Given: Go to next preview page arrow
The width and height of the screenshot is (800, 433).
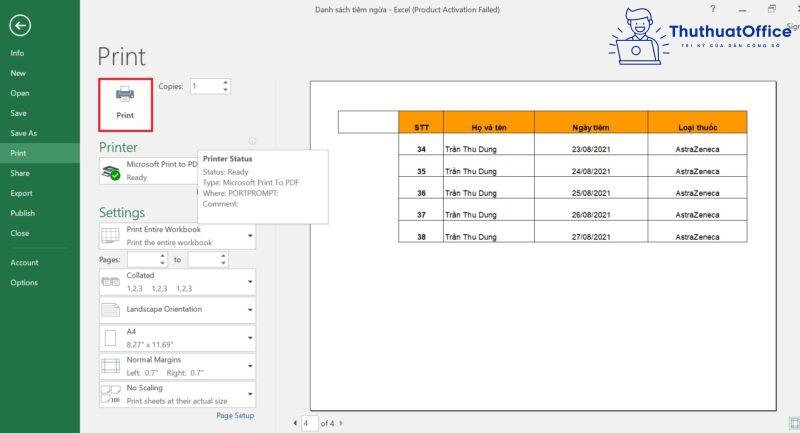Looking at the screenshot, I should [x=341, y=423].
